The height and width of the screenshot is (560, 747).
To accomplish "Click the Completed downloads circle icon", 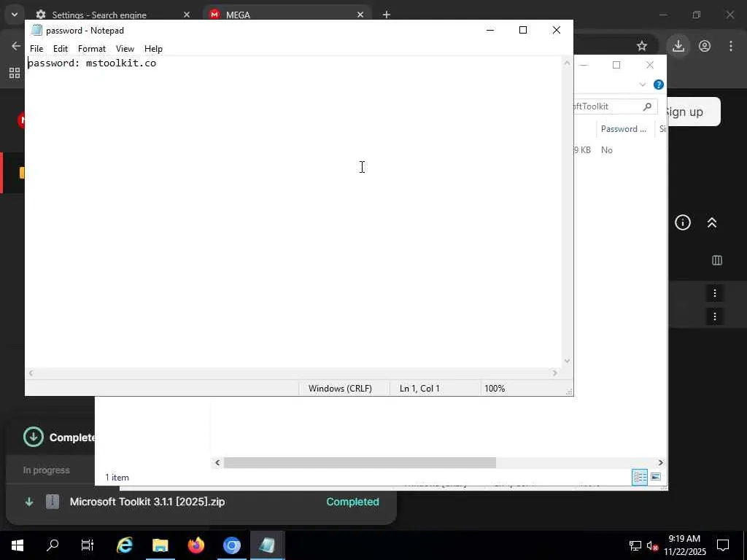I will 34,437.
